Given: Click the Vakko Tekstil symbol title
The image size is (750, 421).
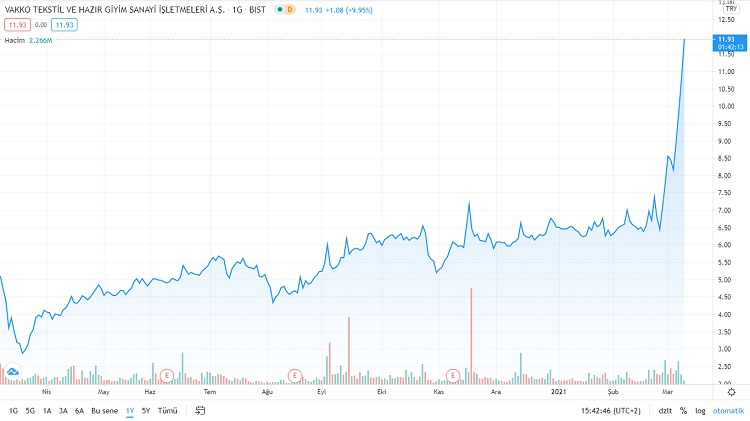Looking at the screenshot, I should [x=114, y=10].
